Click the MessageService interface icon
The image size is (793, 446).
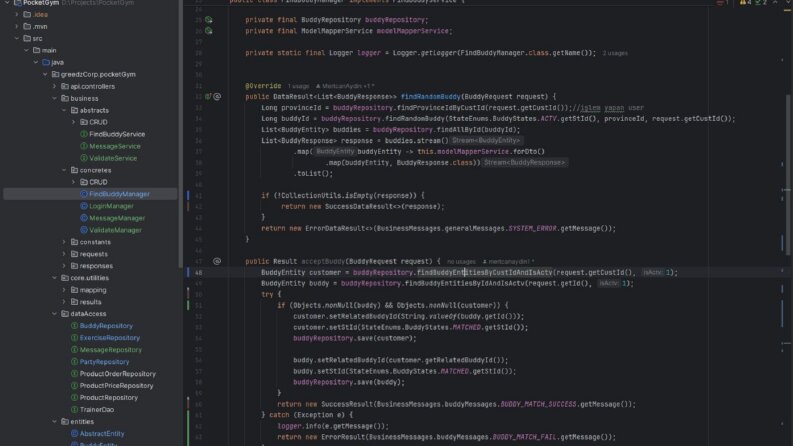click(x=84, y=146)
